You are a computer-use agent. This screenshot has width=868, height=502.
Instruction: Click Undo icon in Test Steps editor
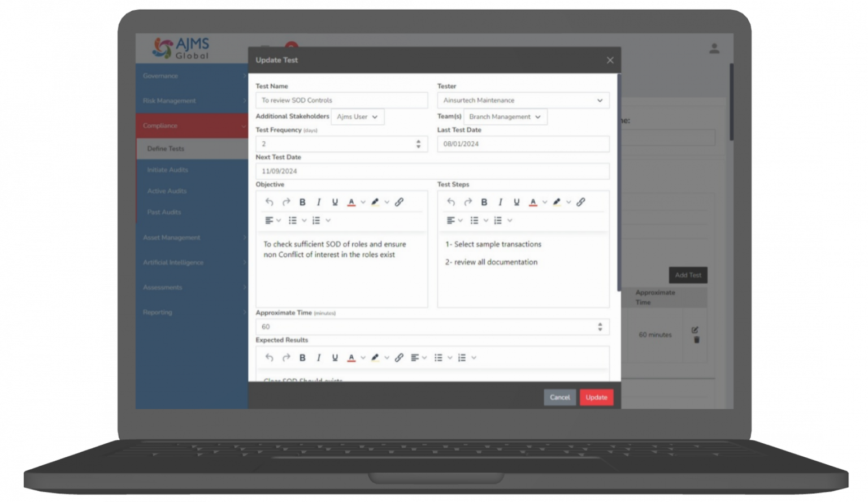click(x=451, y=202)
